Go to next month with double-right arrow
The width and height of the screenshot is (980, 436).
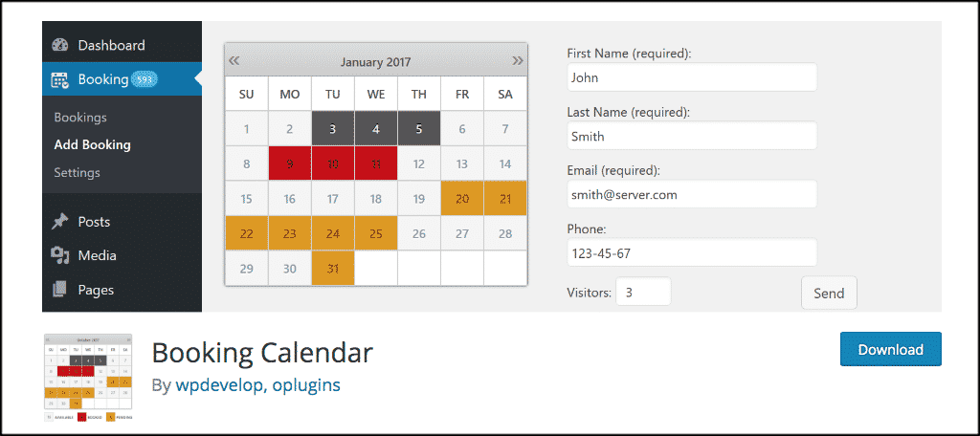pyautogui.click(x=518, y=61)
